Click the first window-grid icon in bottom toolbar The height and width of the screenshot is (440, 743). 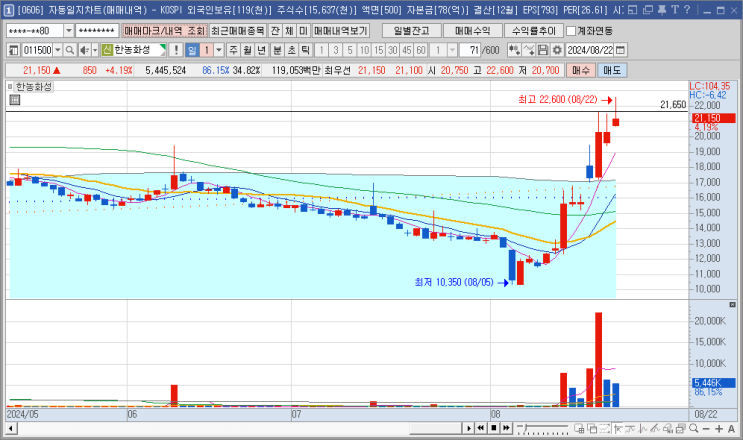point(579,428)
